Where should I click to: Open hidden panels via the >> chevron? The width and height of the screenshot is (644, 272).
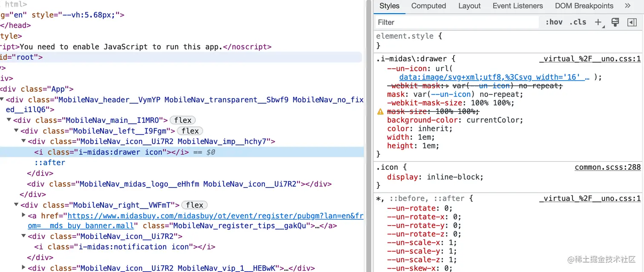point(628,6)
